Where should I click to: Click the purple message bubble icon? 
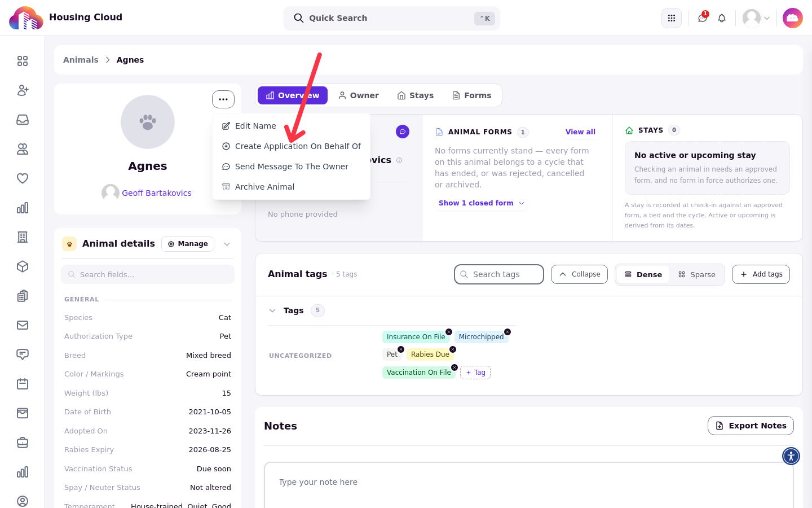pos(403,132)
